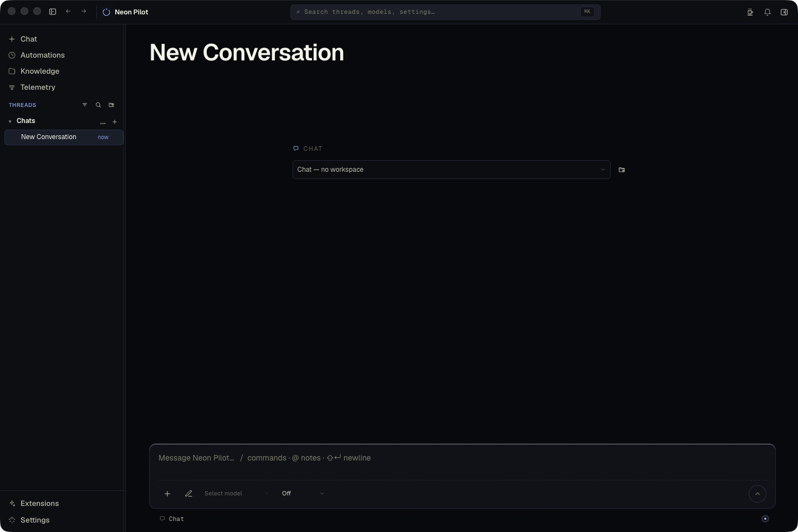This screenshot has width=798, height=532.
Task: Click folder icon beside workspace dropdown
Action: 622,170
